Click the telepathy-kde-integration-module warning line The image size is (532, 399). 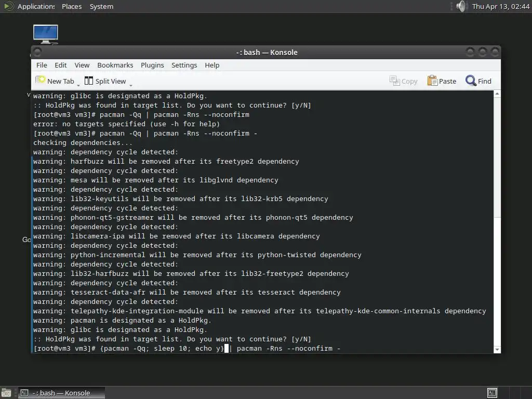260,311
